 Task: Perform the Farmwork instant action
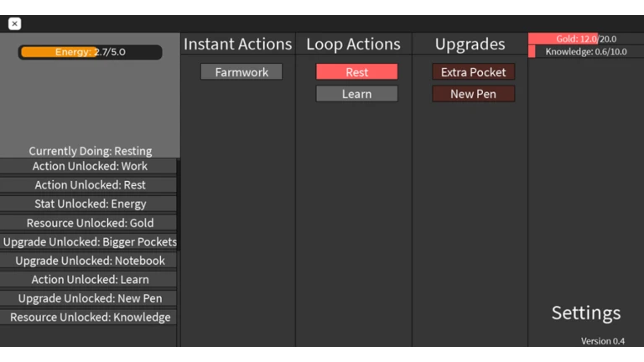pos(241,72)
